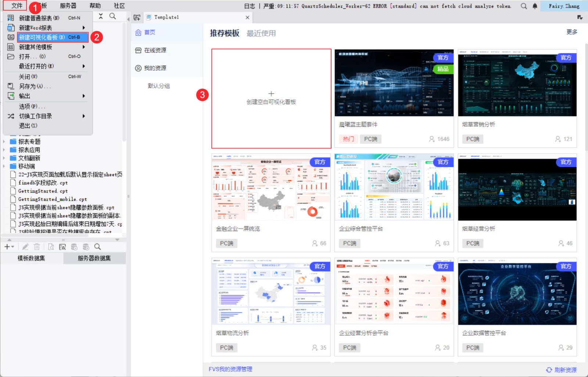Image resolution: width=588 pixels, height=377 pixels.
Task: Switch to the 模板数据集 tab
Action: coord(32,258)
